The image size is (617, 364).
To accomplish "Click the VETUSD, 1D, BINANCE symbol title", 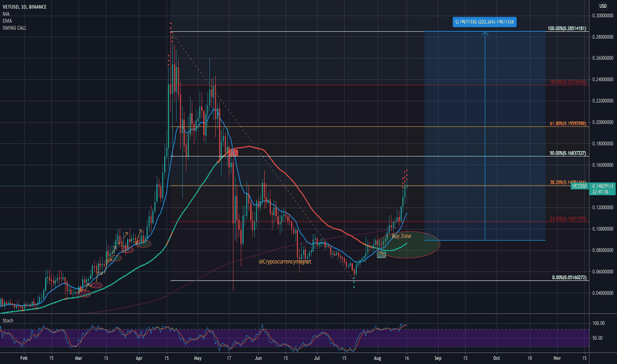I will tap(24, 7).
